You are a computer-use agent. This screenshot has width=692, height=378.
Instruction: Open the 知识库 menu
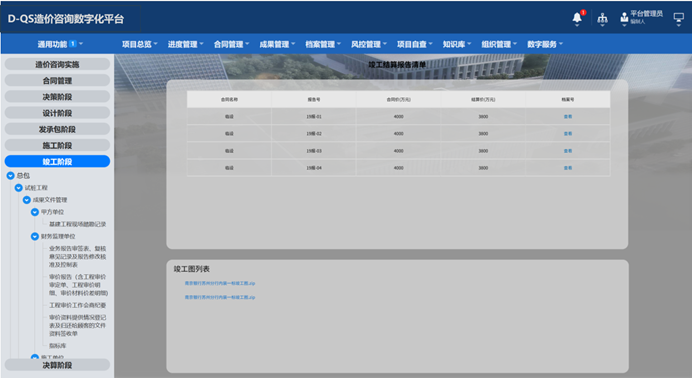point(457,44)
